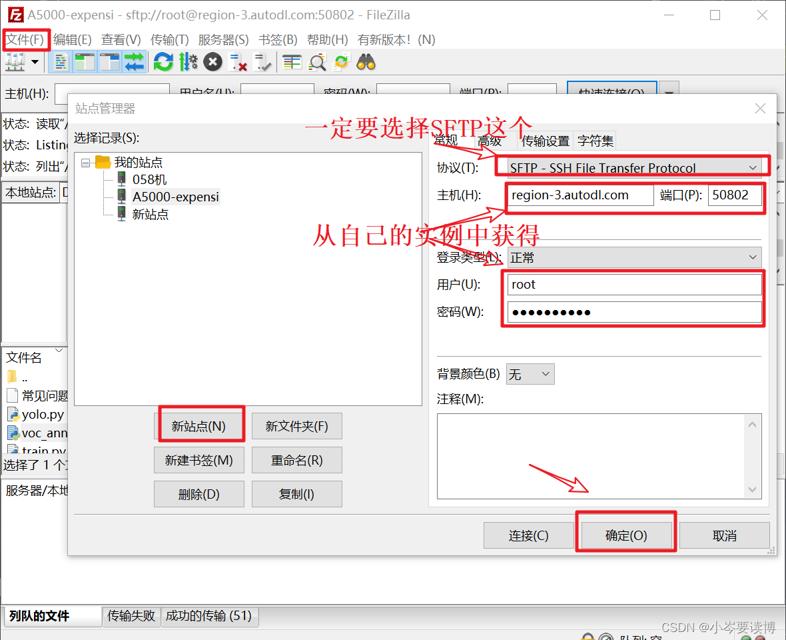
Task: Click the 删除(D) button
Action: coord(199,494)
